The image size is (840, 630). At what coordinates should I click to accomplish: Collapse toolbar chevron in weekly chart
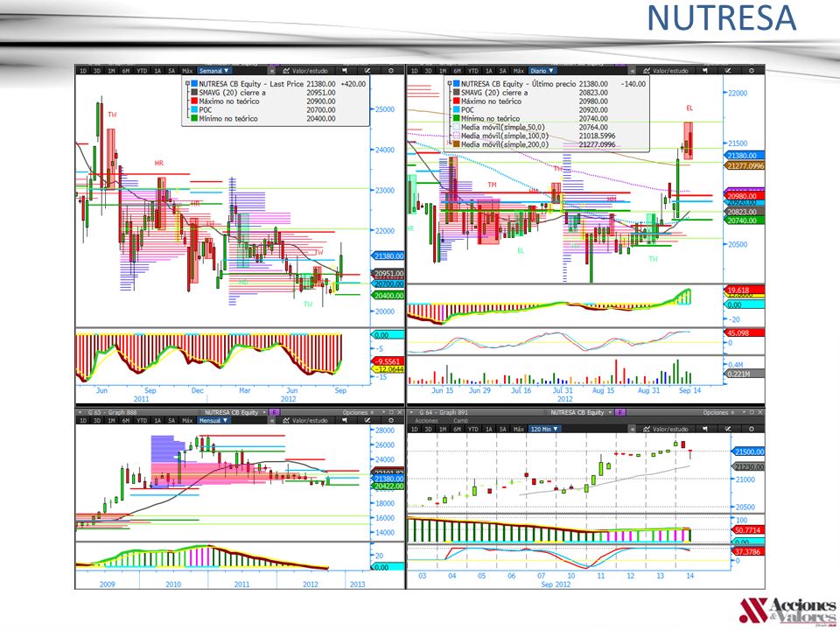(272, 71)
